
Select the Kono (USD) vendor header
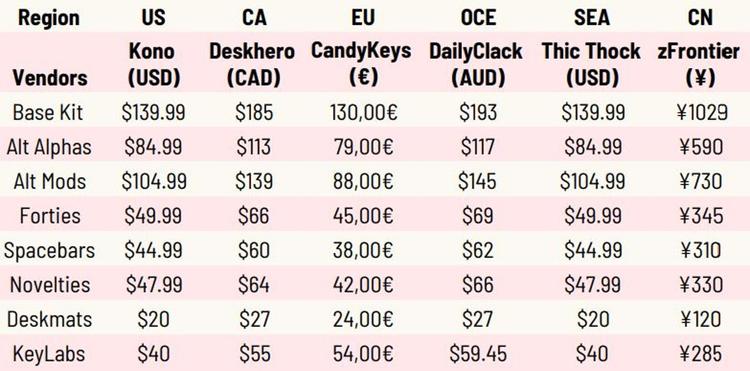(154, 64)
